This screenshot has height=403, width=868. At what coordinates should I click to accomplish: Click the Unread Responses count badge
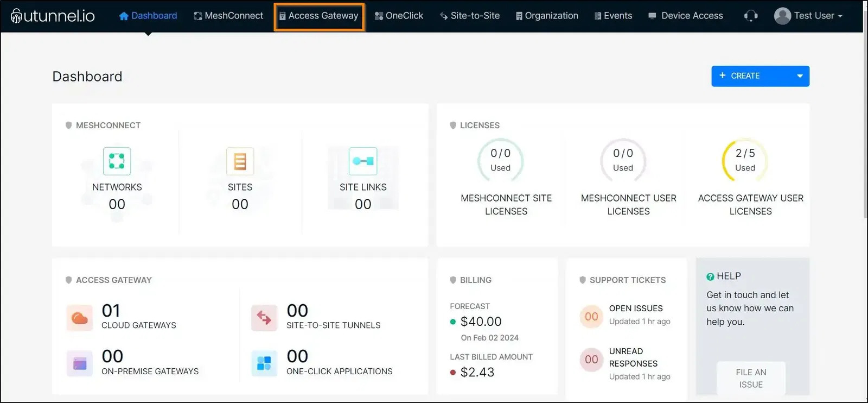591,360
